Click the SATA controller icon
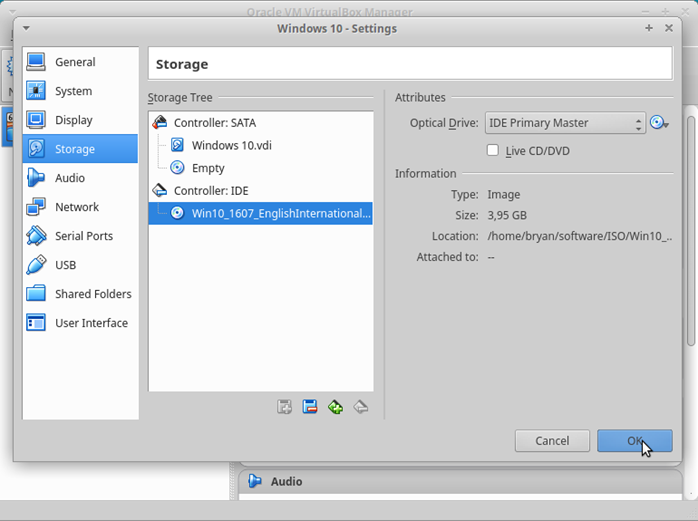 (159, 122)
